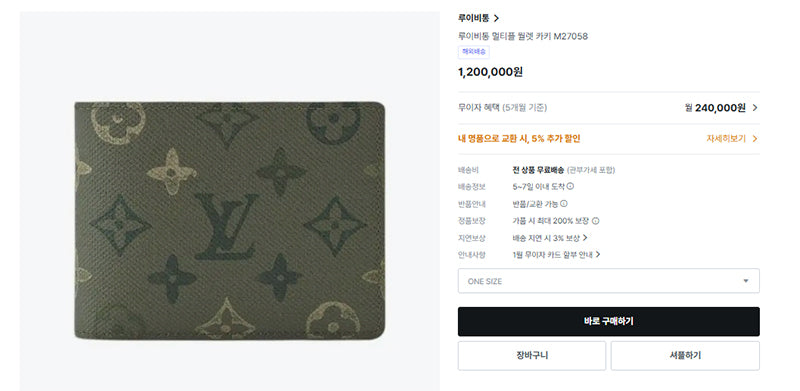
Task: Expand the chevron after 1월 무이자 카드 할부 안내
Action: click(598, 255)
